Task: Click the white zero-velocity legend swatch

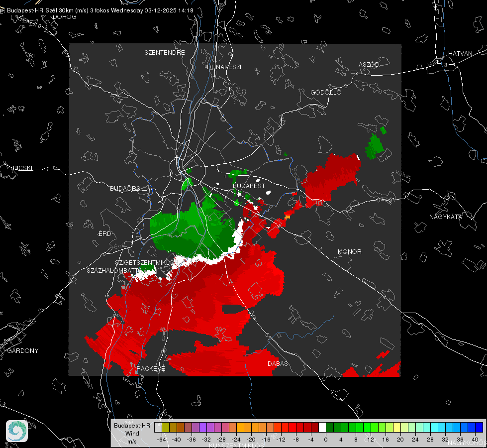Action: 322,428
